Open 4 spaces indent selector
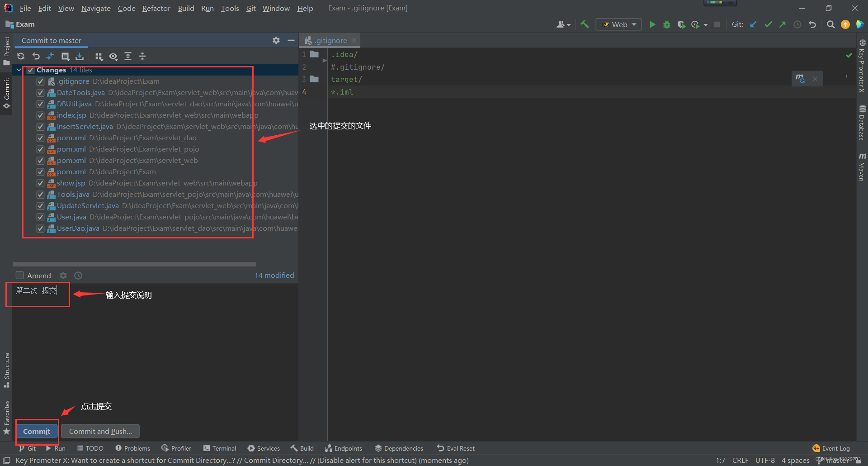This screenshot has height=466, width=868. 795,460
